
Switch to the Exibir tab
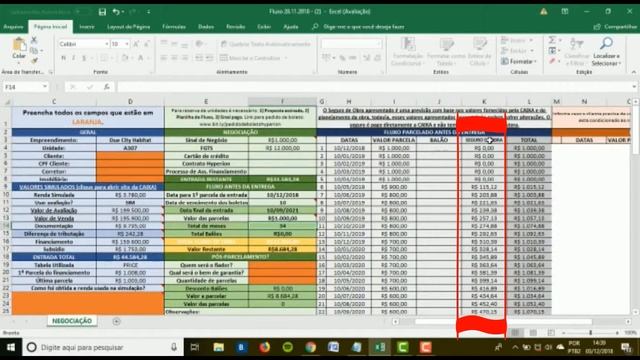pos(264,27)
